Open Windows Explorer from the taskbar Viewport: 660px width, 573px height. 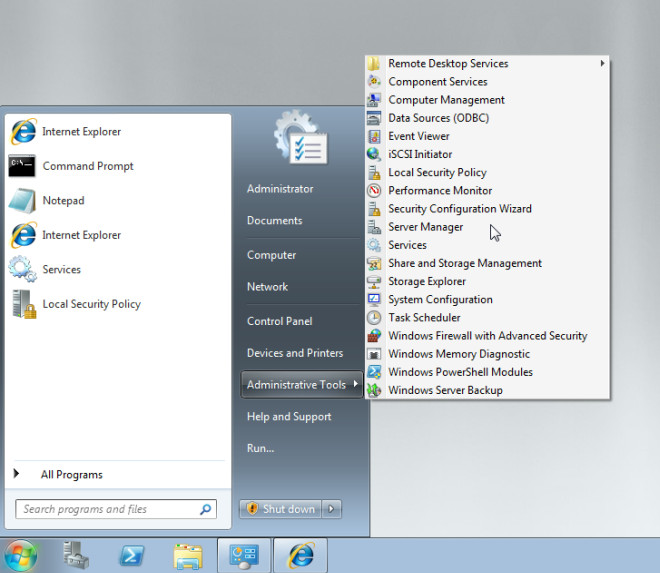(188, 556)
